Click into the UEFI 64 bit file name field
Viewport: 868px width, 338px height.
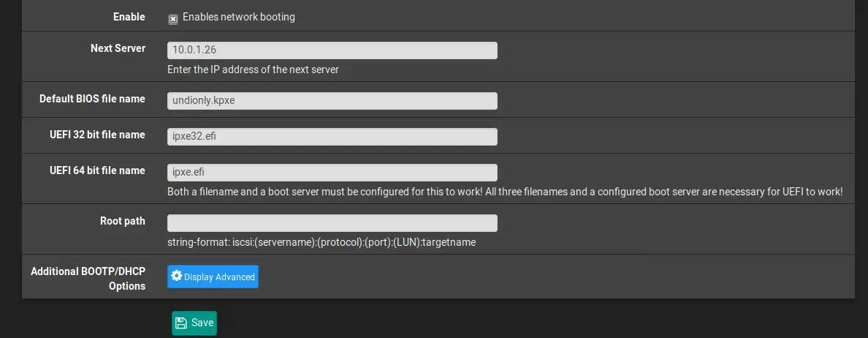click(x=332, y=173)
